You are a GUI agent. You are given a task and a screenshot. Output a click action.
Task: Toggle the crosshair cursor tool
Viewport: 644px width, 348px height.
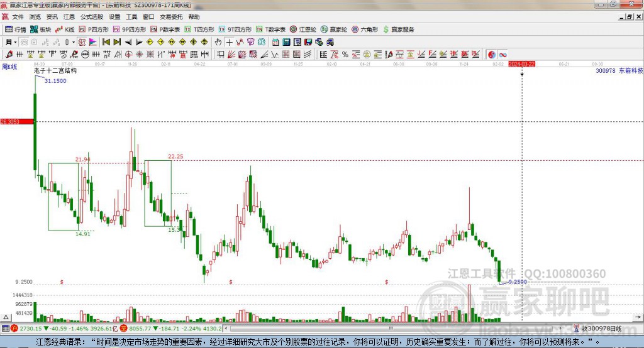[x=230, y=42]
